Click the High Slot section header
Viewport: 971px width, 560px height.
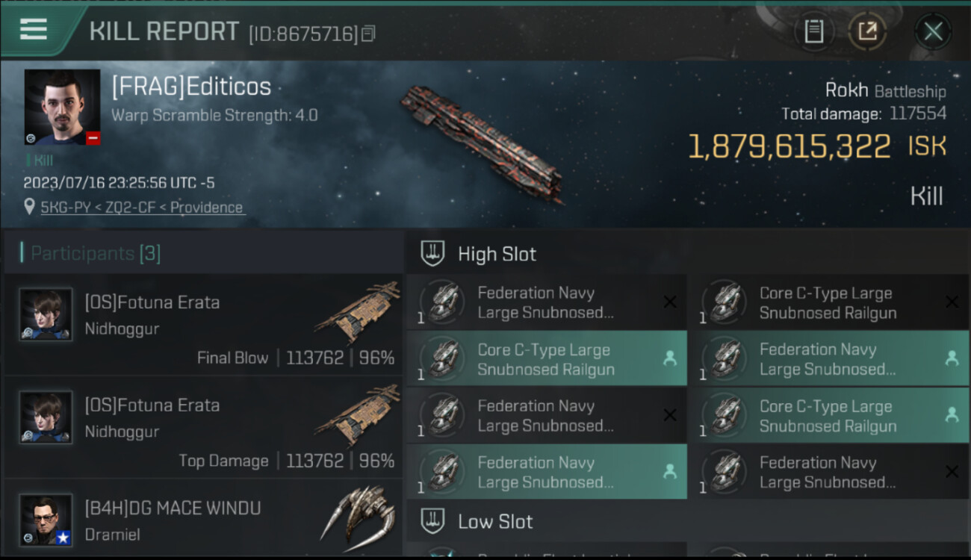[687, 254]
